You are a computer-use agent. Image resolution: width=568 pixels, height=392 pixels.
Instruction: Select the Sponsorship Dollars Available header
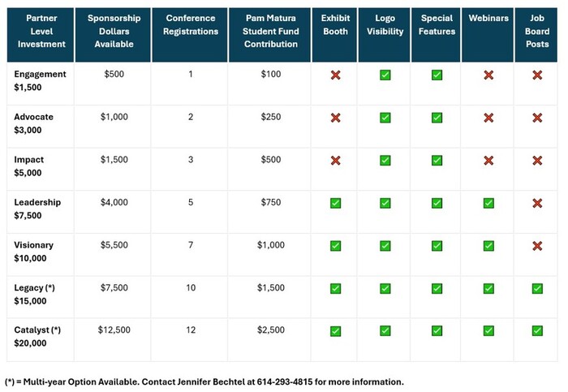tap(114, 31)
